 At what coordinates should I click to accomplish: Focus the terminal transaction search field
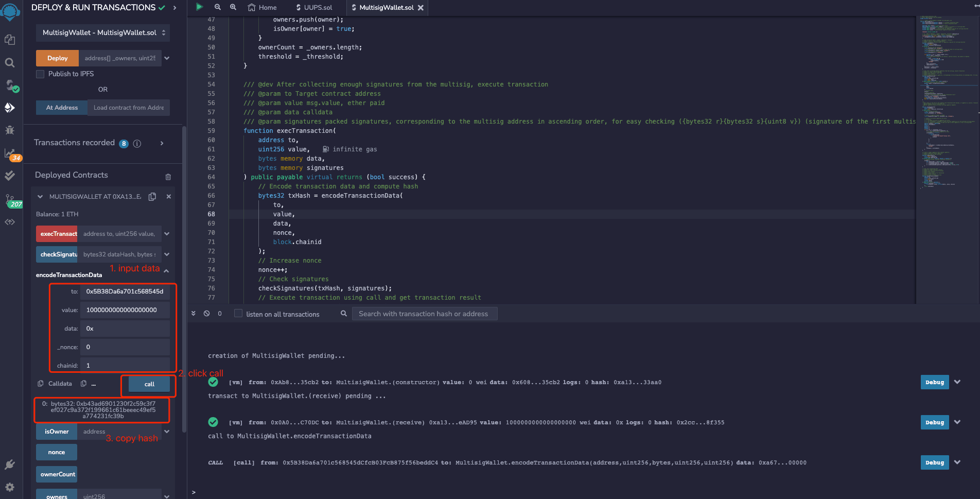pos(425,314)
